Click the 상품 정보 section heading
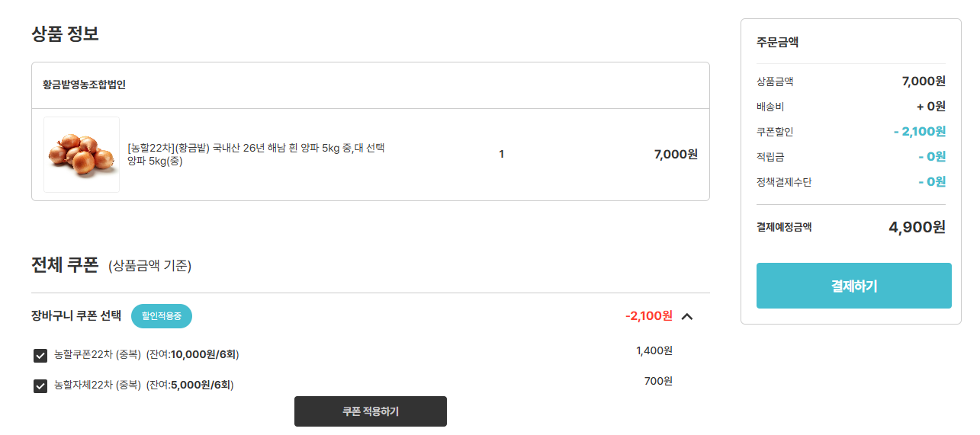 point(65,34)
